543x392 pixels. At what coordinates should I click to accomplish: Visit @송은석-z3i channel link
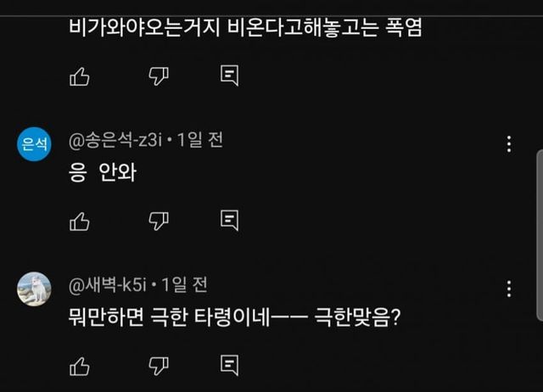point(119,140)
